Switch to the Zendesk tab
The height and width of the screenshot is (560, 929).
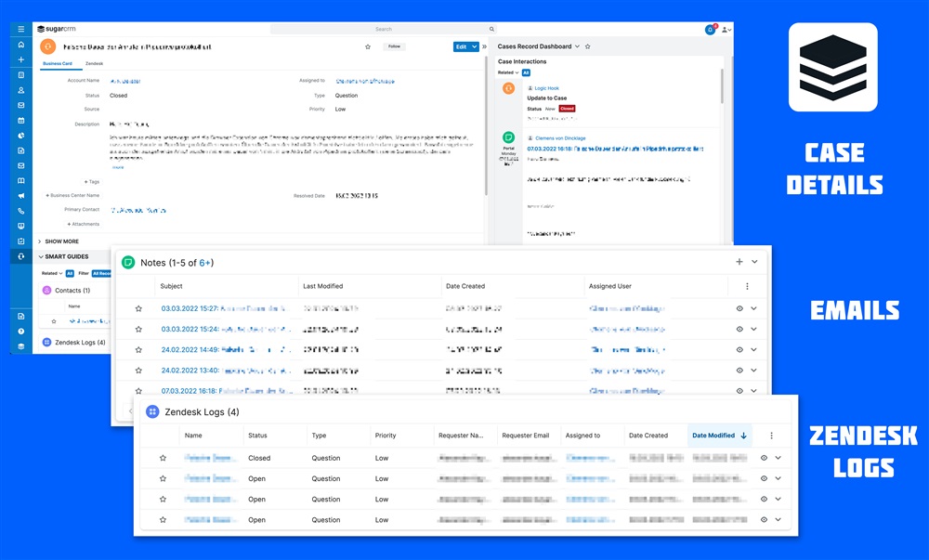pyautogui.click(x=94, y=63)
